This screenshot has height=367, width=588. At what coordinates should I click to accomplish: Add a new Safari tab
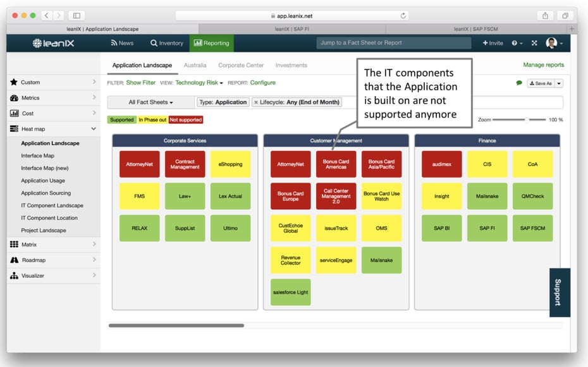point(572,29)
